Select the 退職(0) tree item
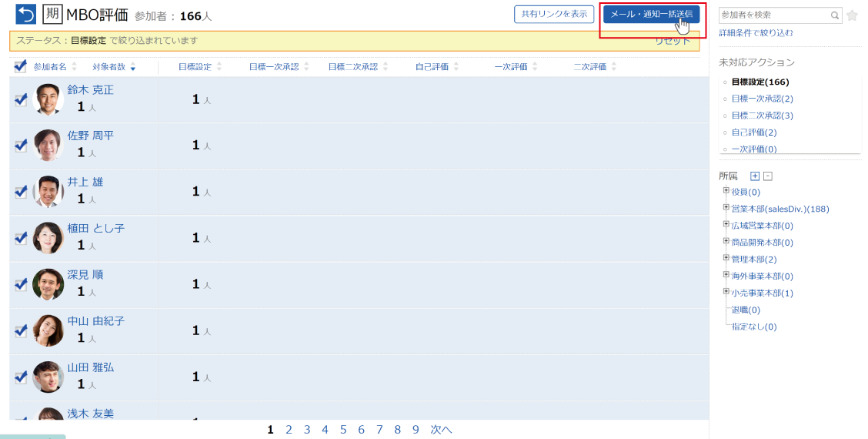 746,310
